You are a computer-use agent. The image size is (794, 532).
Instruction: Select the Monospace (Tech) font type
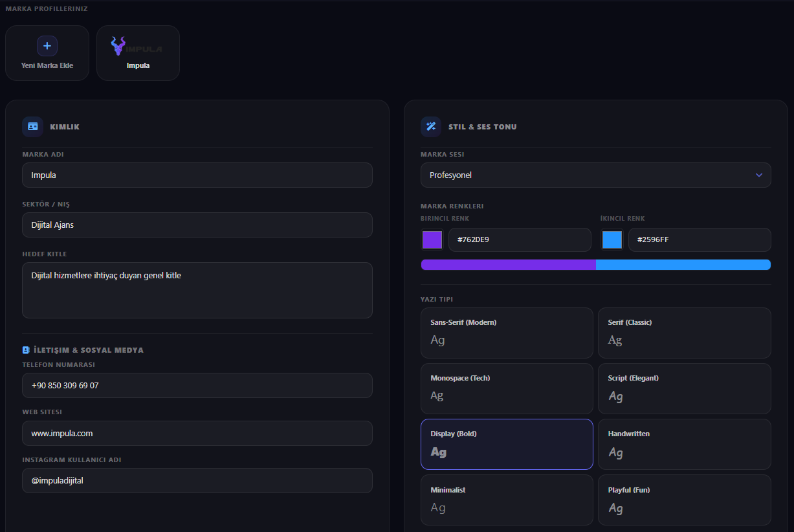point(507,388)
